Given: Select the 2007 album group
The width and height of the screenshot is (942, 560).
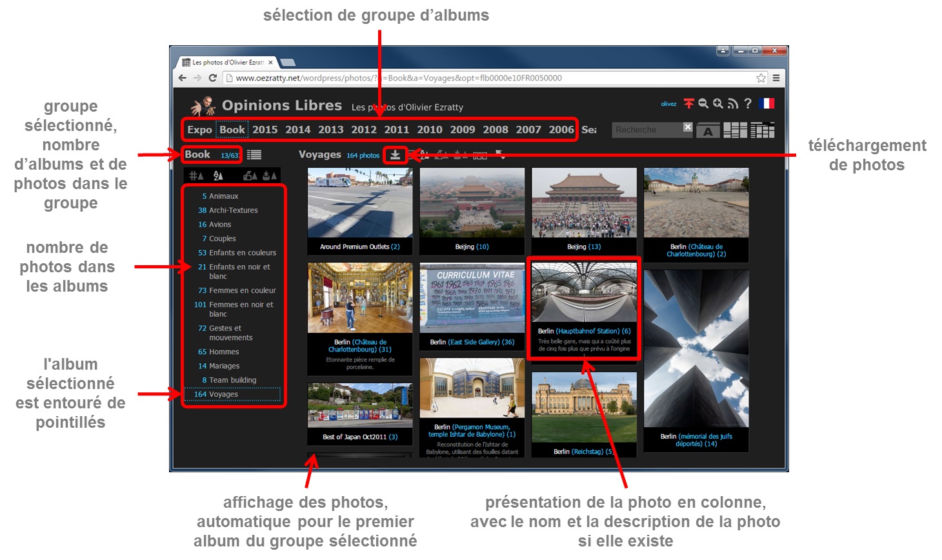Looking at the screenshot, I should pos(528,130).
